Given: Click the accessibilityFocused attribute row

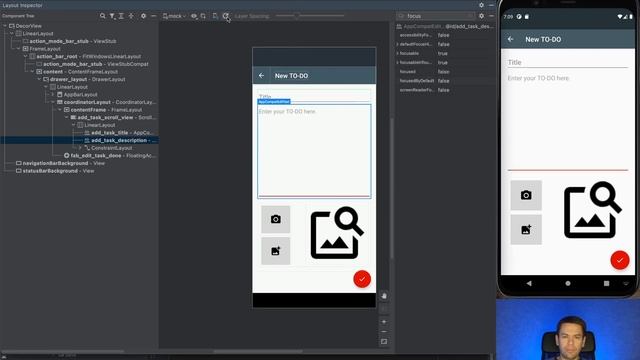Looking at the screenshot, I should (445, 35).
